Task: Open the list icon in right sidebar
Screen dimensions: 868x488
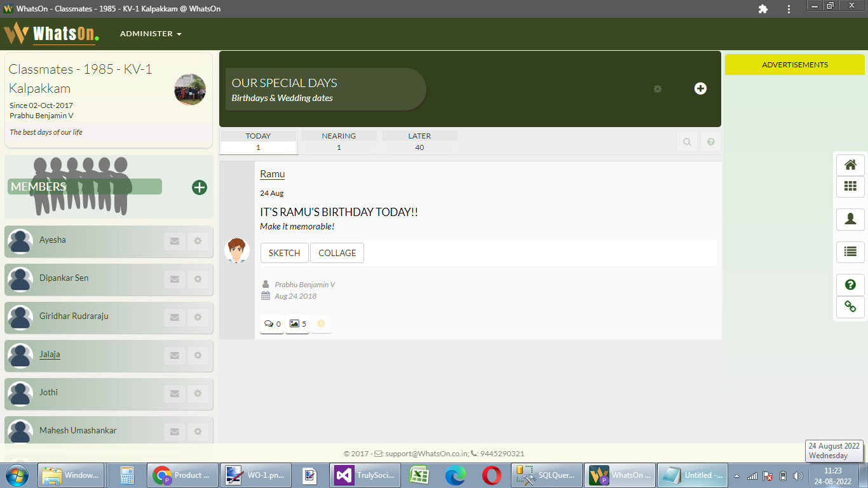Action: pyautogui.click(x=850, y=252)
